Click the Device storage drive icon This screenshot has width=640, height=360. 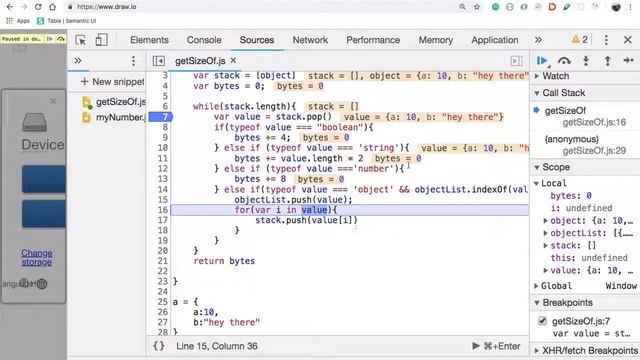pyautogui.click(x=34, y=122)
